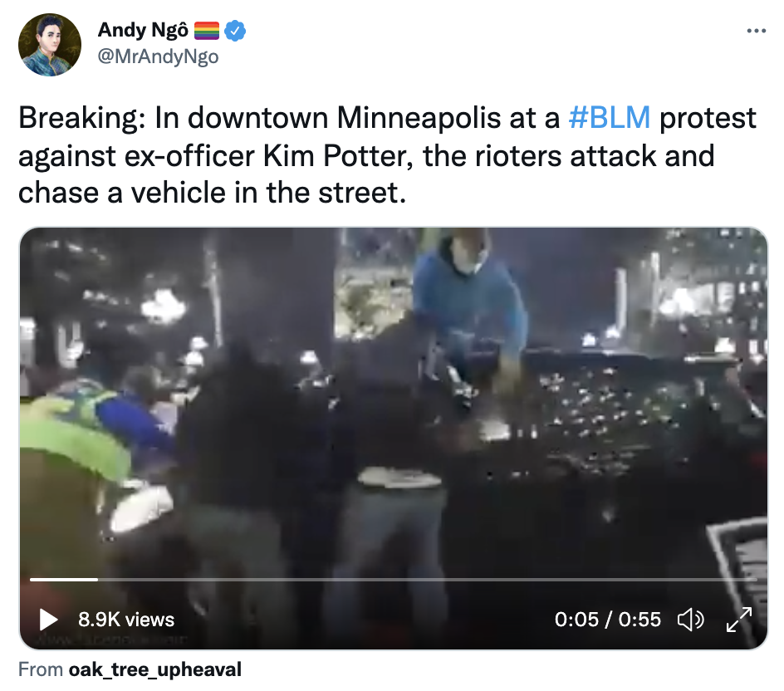The height and width of the screenshot is (691, 784).
Task: Click the "From" attribution label
Action: [41, 669]
